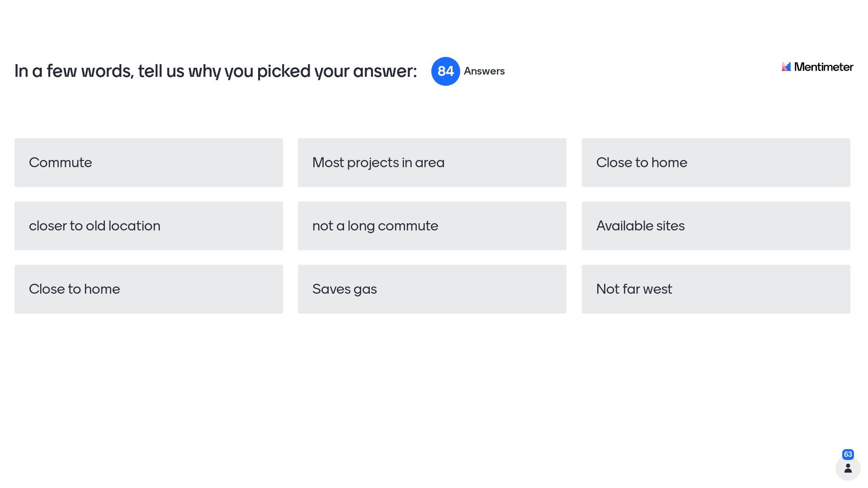Click the participants person icon
Image resolution: width=868 pixels, height=488 pixels.
[848, 468]
